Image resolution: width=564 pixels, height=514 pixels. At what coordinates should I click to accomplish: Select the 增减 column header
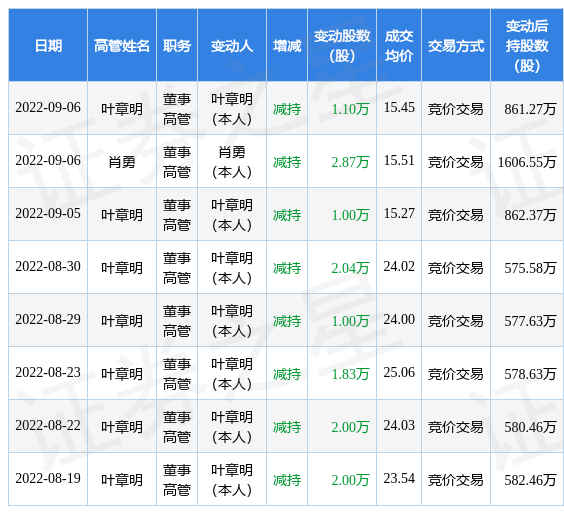pyautogui.click(x=287, y=46)
